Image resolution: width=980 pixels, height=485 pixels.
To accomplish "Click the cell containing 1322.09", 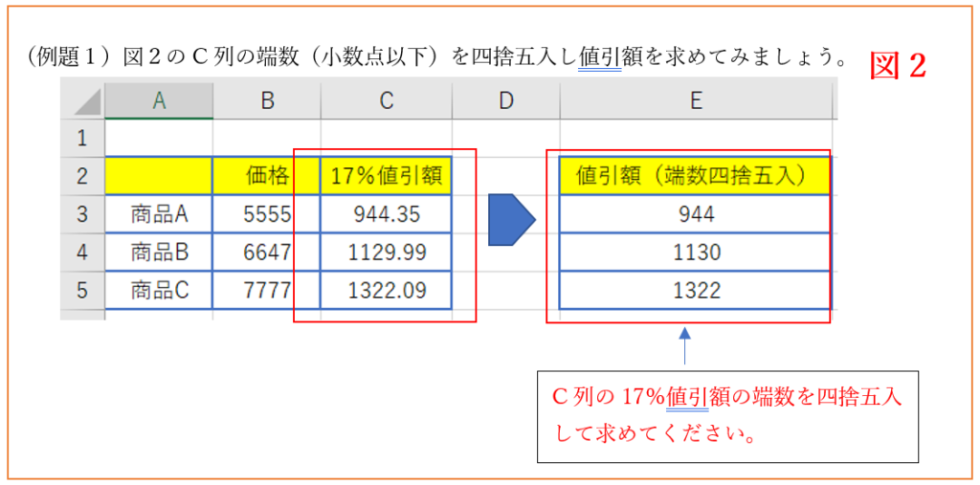I will click(386, 291).
